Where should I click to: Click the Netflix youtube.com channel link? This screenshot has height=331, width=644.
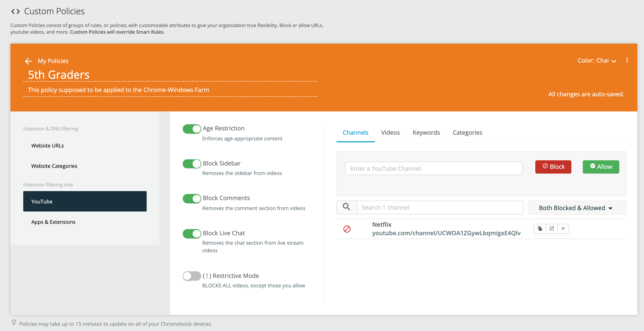point(446,233)
